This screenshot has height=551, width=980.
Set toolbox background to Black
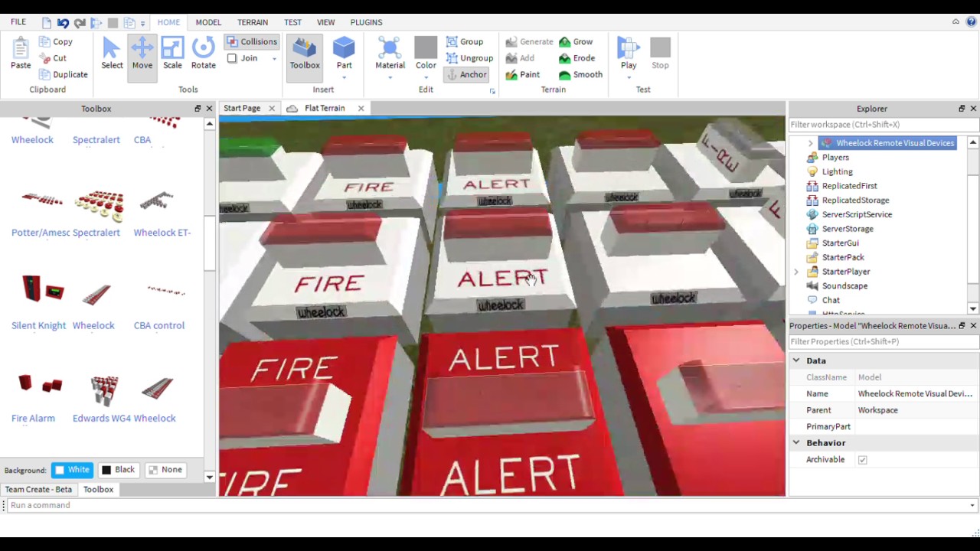pyautogui.click(x=119, y=470)
